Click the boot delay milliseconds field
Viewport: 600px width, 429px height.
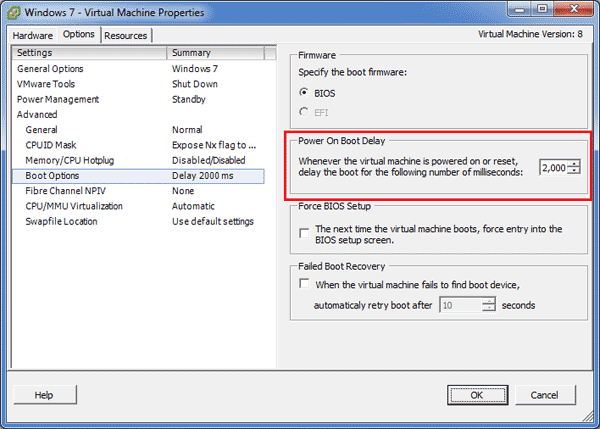coord(553,168)
